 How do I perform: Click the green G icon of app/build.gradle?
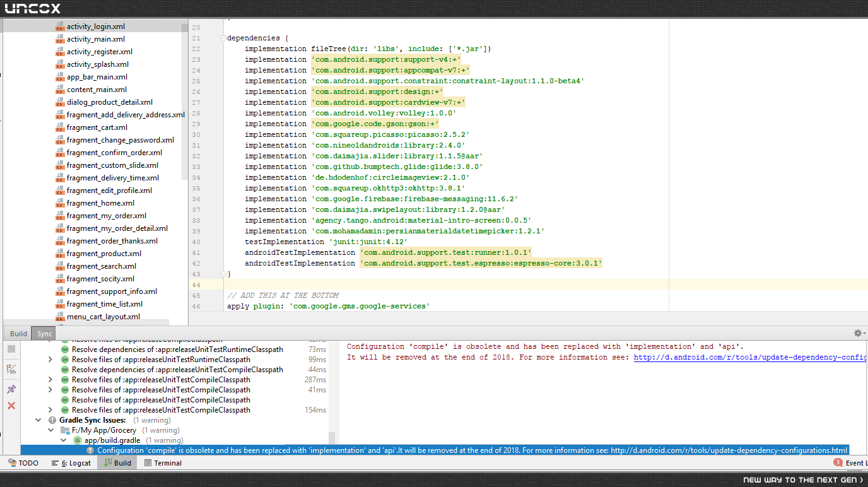point(78,440)
